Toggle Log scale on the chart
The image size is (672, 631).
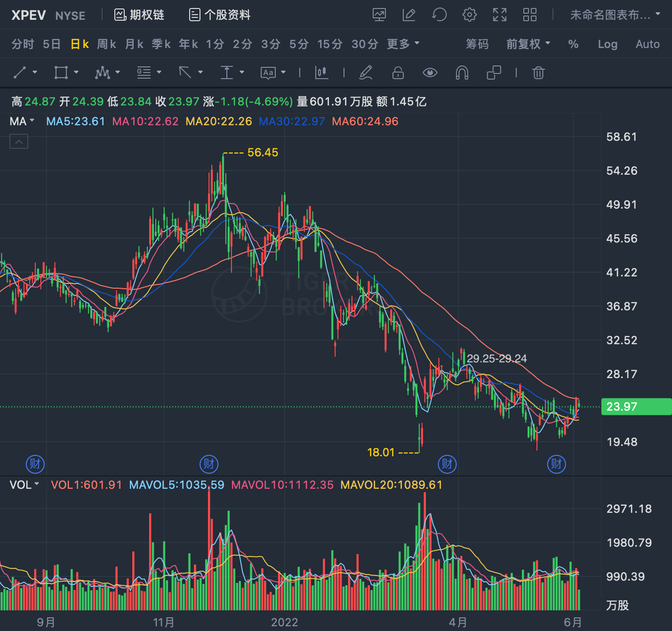click(608, 44)
